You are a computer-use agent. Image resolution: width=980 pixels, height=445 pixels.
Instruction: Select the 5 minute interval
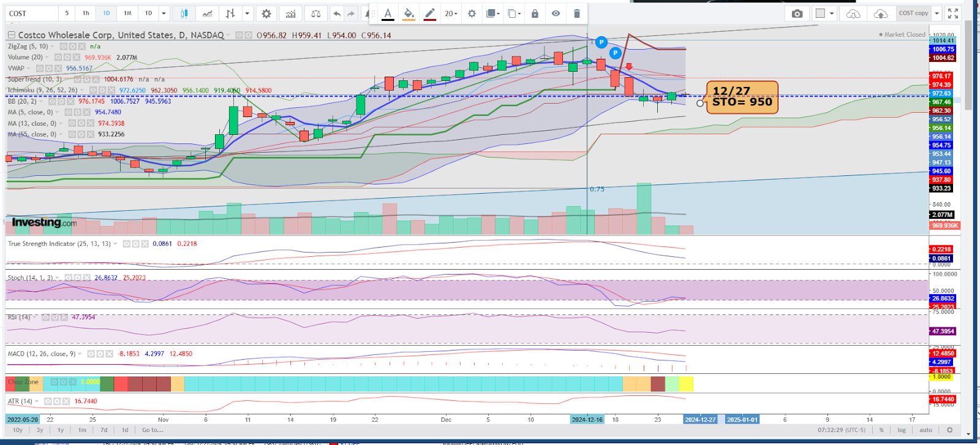[x=67, y=13]
